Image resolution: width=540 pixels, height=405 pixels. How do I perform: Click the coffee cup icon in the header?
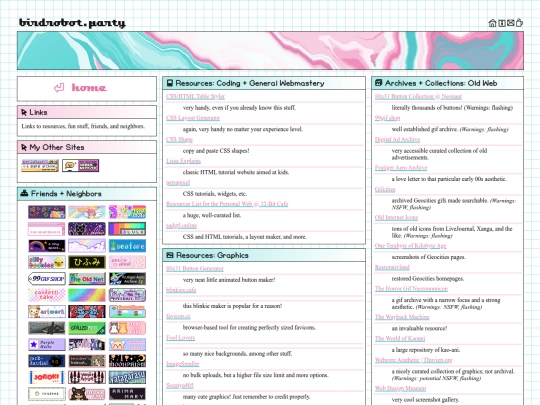519,23
